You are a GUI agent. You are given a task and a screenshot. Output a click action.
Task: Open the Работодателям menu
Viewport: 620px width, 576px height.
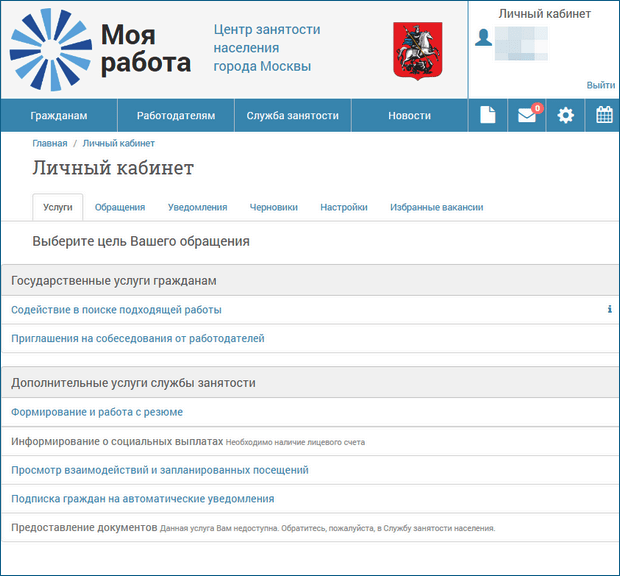coord(176,115)
